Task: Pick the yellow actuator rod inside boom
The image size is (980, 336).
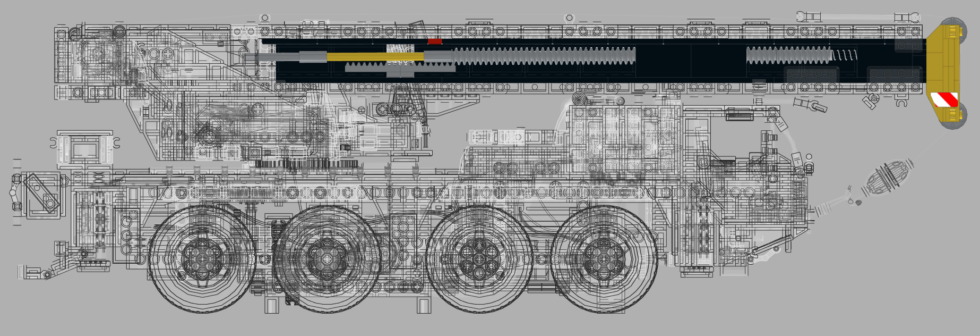Action: tap(375, 56)
